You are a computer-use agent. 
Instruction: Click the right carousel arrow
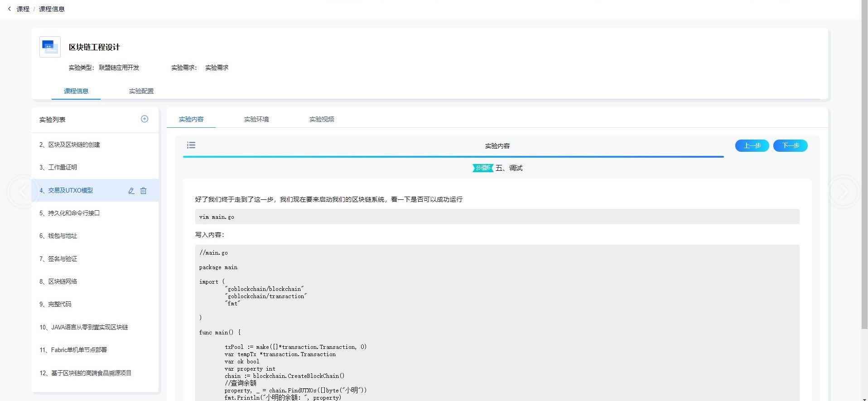[844, 192]
